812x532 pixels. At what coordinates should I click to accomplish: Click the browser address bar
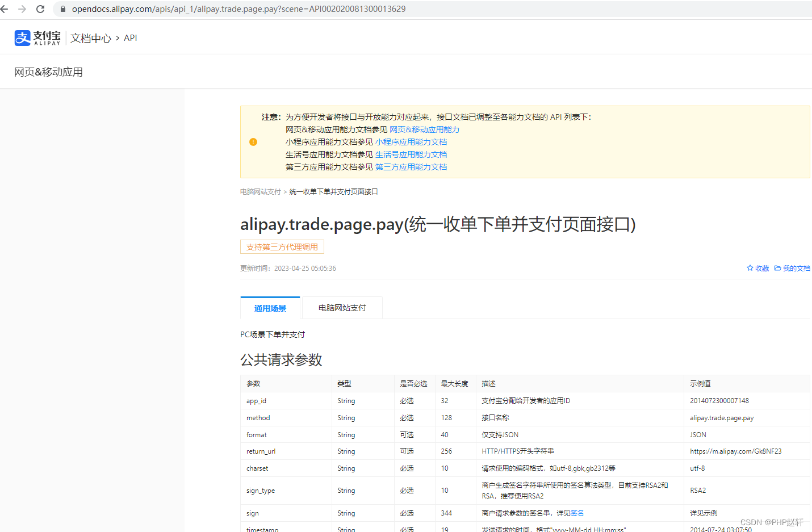pyautogui.click(x=227, y=9)
